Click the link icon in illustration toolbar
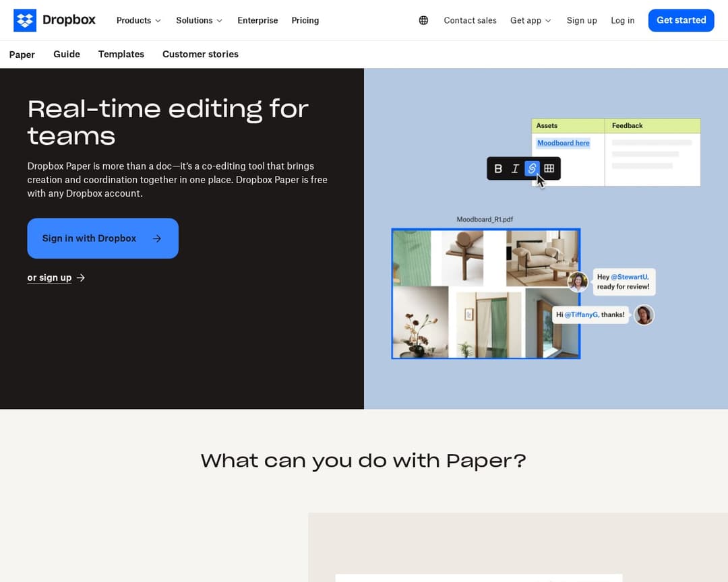This screenshot has height=582, width=728. (532, 168)
